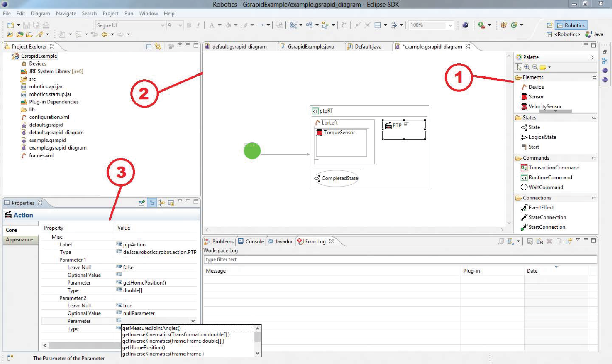Switch to the Console tab

(251, 242)
